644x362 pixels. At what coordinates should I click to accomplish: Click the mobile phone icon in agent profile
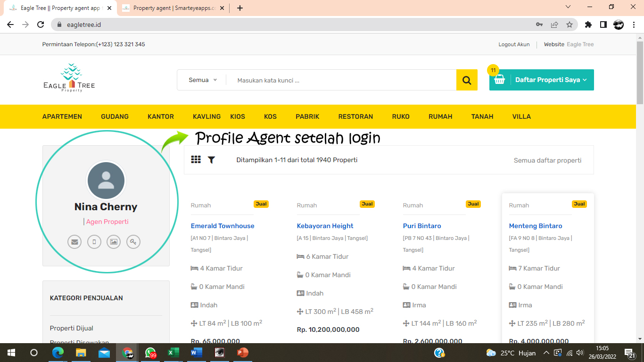click(x=94, y=242)
